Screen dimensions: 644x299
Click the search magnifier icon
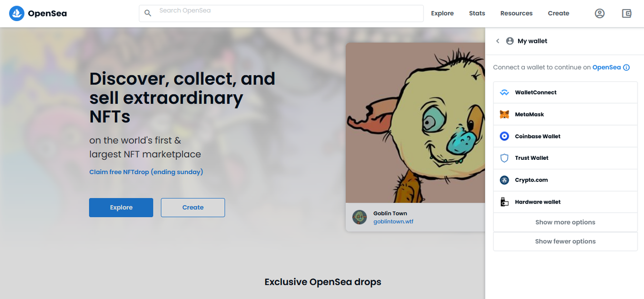(148, 14)
